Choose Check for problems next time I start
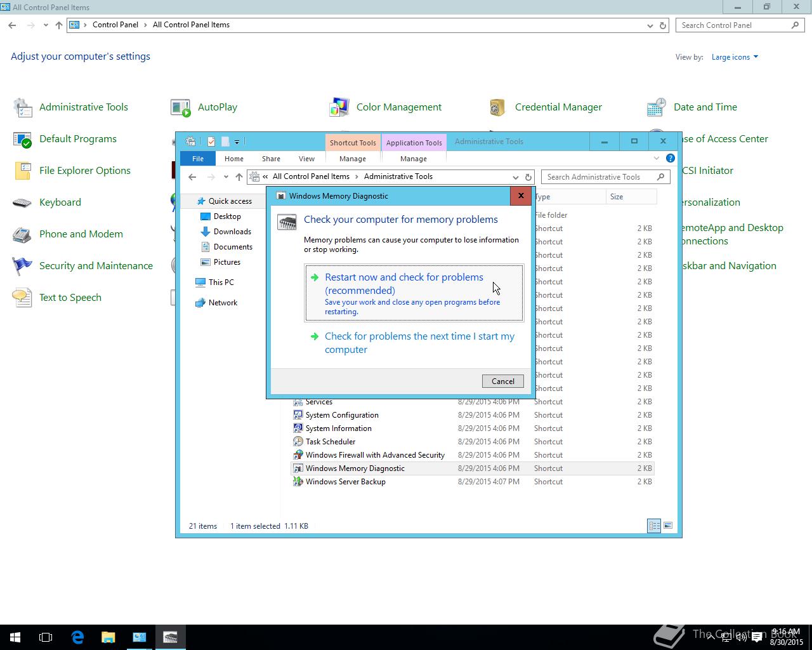 tap(414, 343)
